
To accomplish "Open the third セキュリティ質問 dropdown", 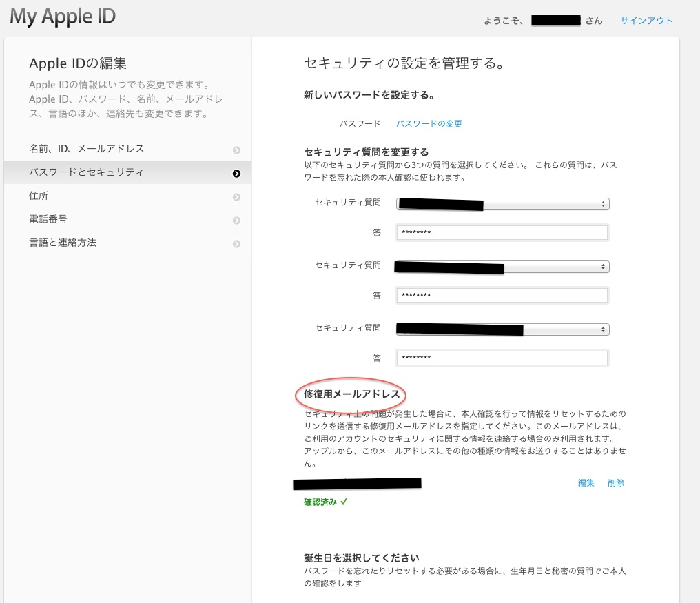I will tap(503, 329).
